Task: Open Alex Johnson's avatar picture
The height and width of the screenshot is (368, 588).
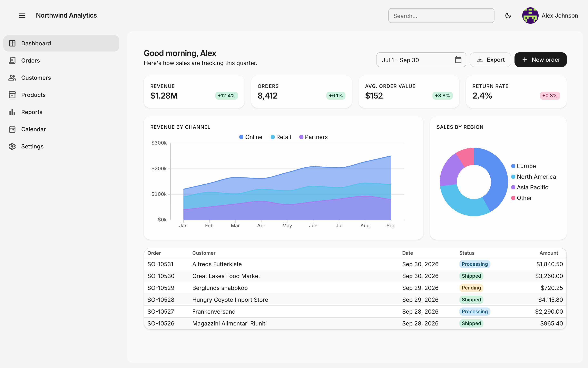Action: (x=530, y=16)
